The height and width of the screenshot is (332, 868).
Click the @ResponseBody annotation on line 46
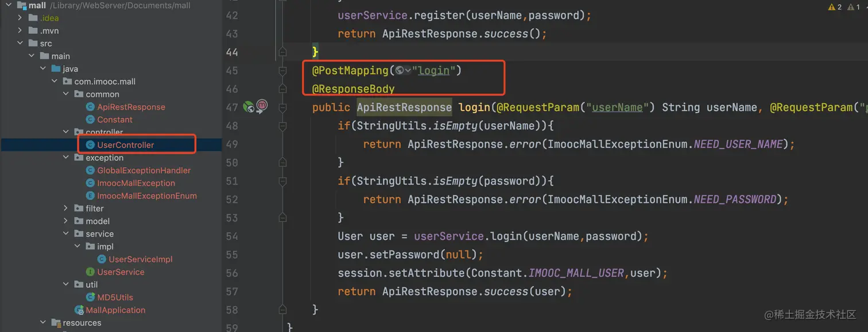[353, 89]
